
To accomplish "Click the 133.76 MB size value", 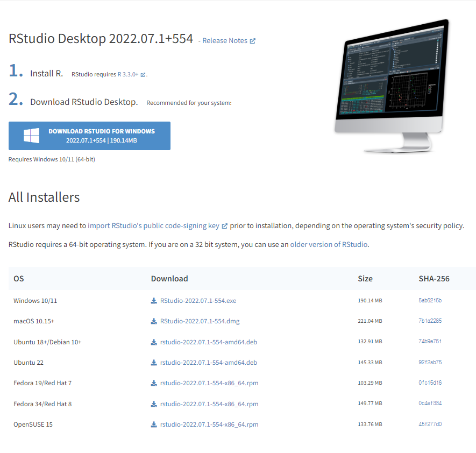I will coord(370,424).
